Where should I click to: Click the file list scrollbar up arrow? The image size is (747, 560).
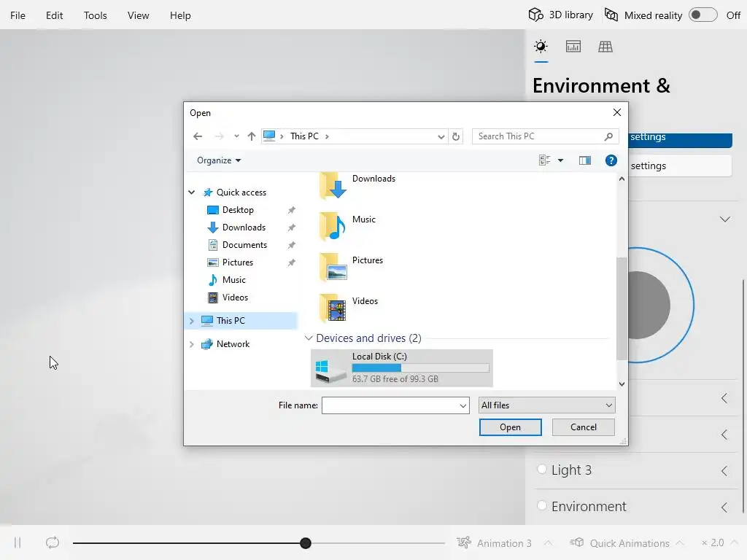pos(622,179)
